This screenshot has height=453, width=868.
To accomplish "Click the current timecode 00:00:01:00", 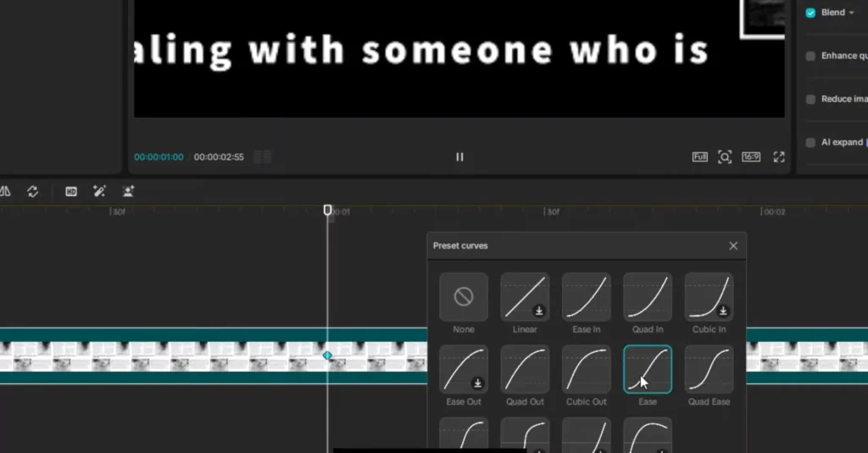I will point(159,157).
